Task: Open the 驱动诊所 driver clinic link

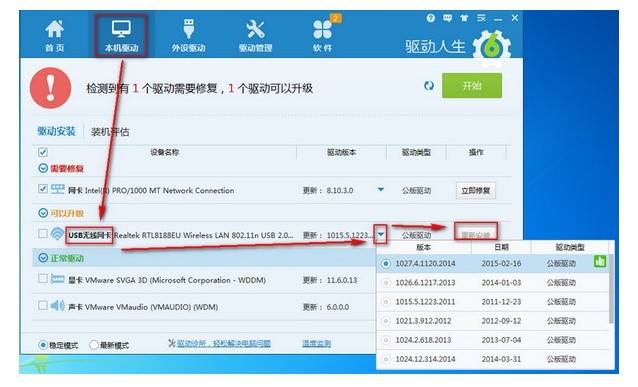Action: tap(224, 344)
